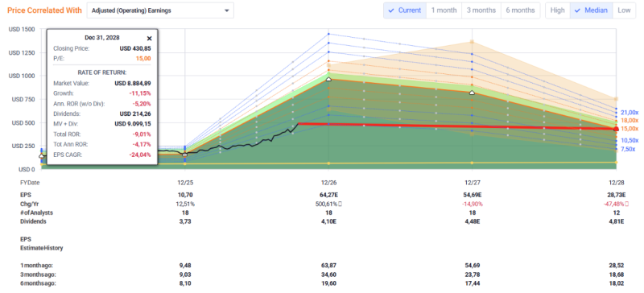
Task: Select the 3 months estimate option
Action: (x=481, y=10)
